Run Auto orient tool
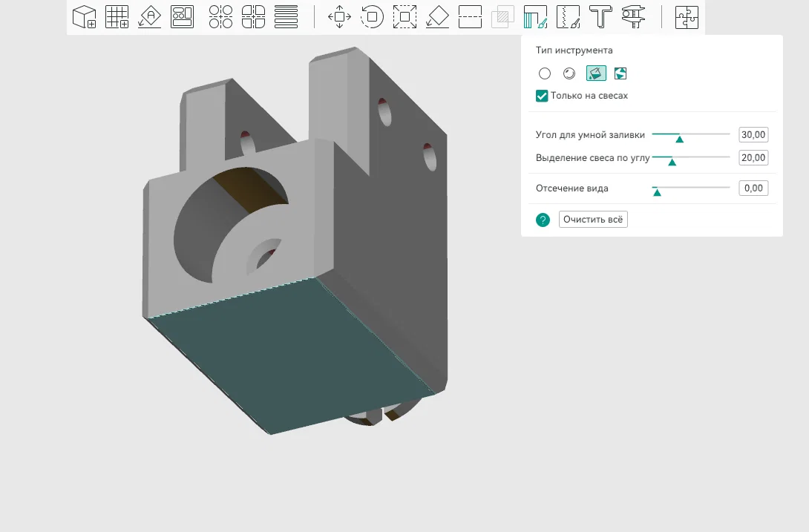 coord(150,17)
